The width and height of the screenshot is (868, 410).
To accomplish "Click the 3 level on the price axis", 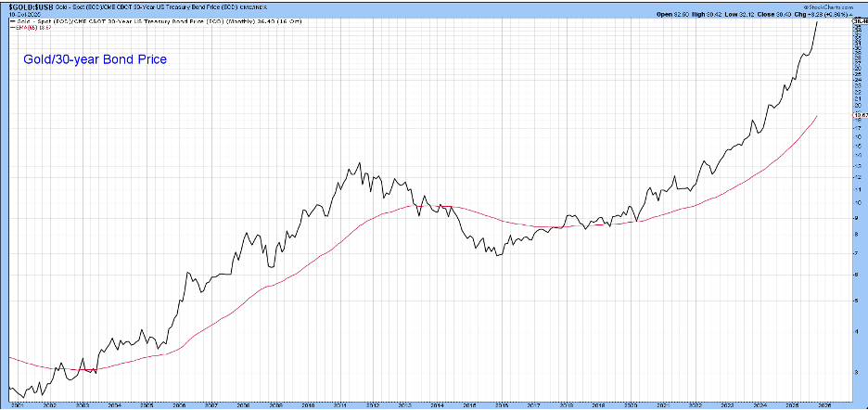I will click(858, 371).
